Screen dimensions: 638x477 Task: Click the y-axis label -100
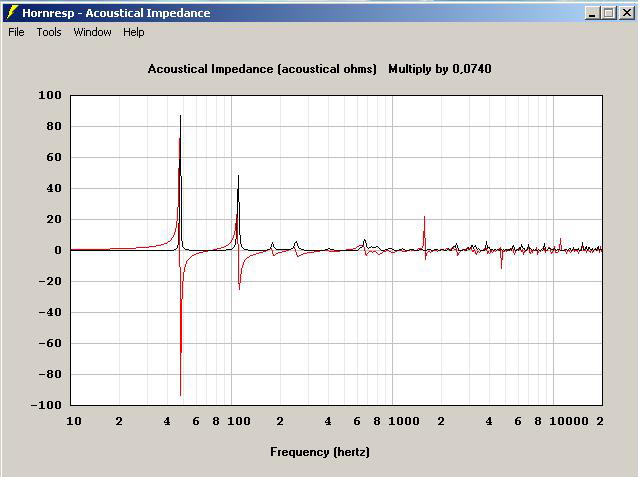46,405
